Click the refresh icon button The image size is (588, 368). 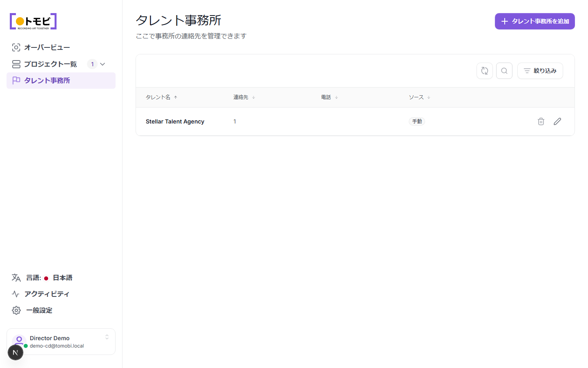click(x=485, y=71)
